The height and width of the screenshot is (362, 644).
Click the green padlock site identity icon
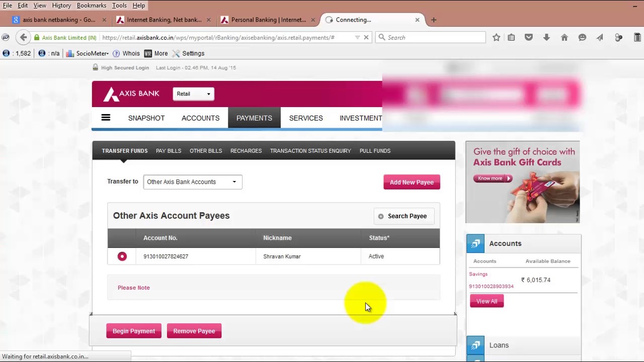pos(37,38)
